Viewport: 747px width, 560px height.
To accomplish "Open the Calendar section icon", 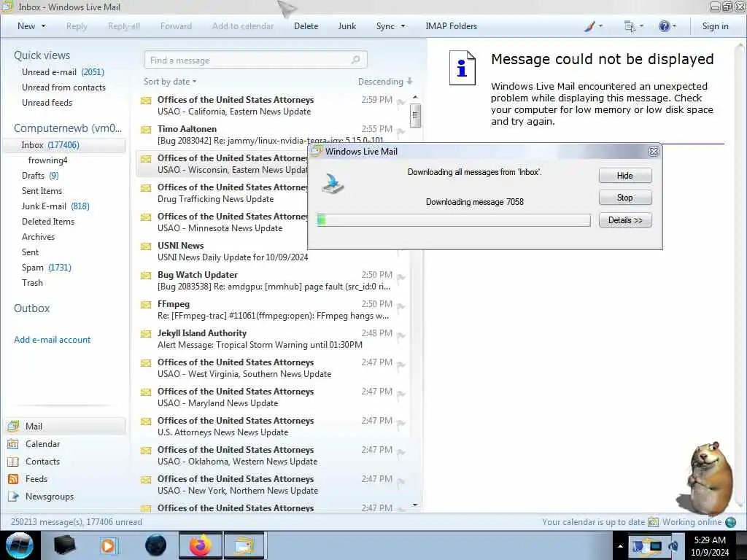I will tap(13, 444).
